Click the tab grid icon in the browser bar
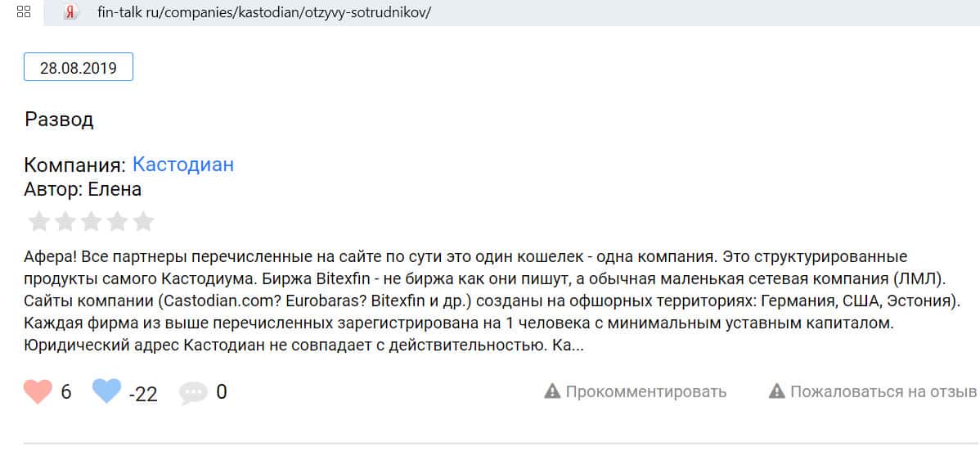The image size is (980, 452). pos(24,12)
